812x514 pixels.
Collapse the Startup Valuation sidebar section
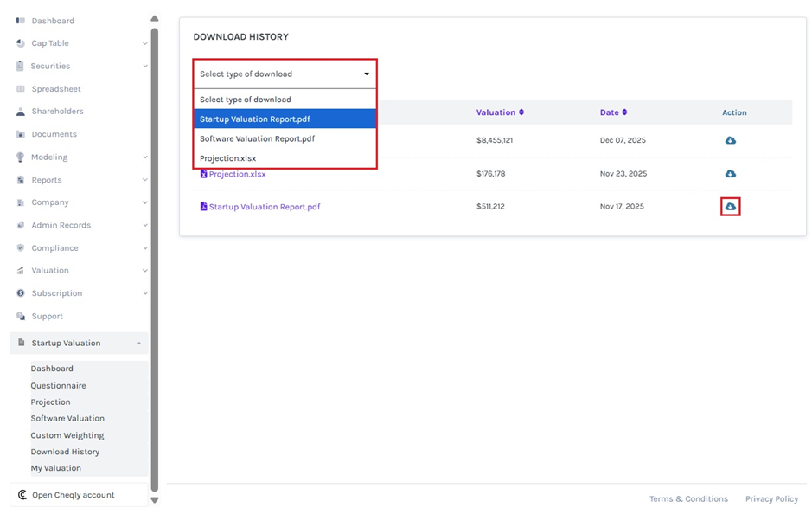[x=139, y=344]
